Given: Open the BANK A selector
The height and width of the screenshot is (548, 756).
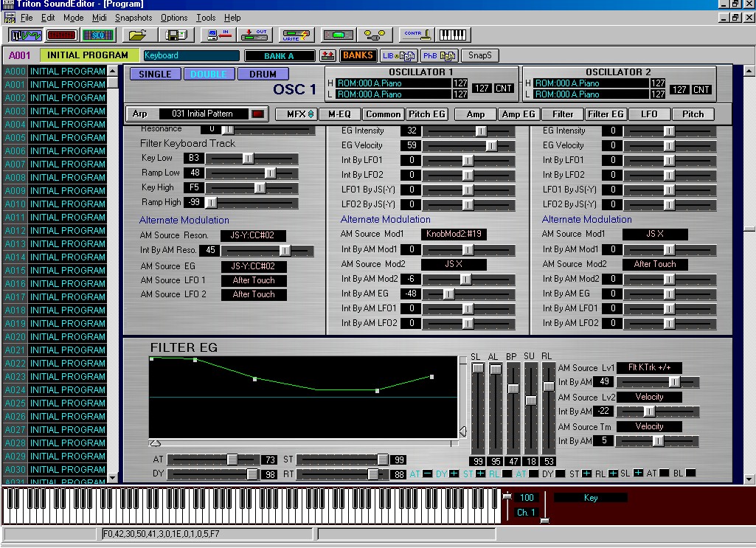Looking at the screenshot, I should point(279,56).
